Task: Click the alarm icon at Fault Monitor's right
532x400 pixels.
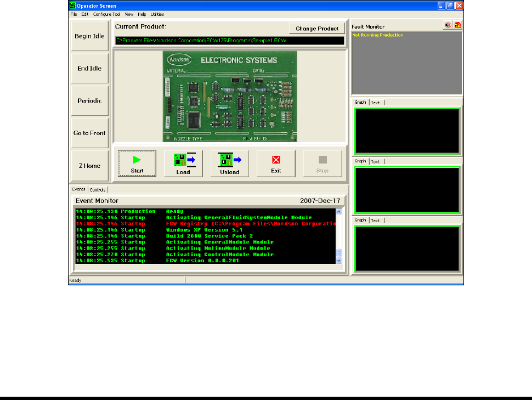Action: pyautogui.click(x=457, y=25)
